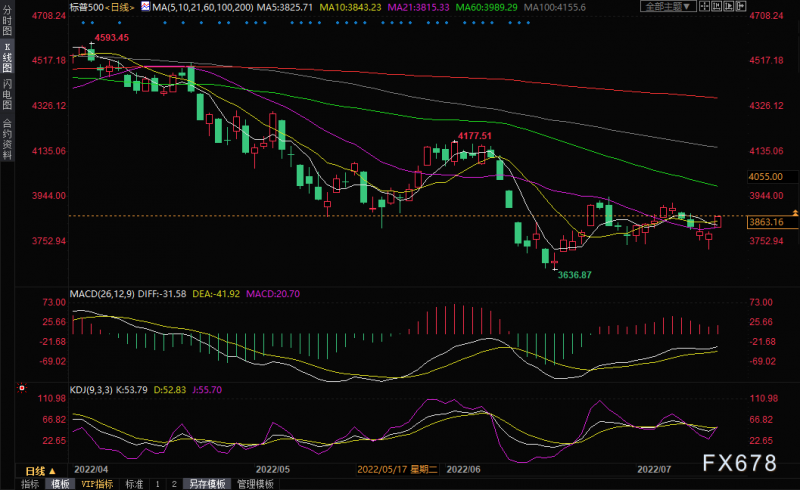Expand the 日线 period selector

[40, 471]
